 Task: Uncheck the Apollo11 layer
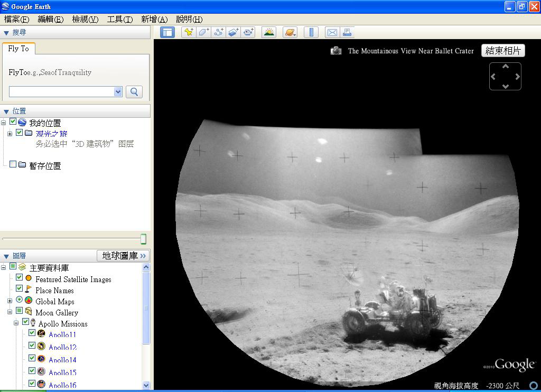[32, 333]
